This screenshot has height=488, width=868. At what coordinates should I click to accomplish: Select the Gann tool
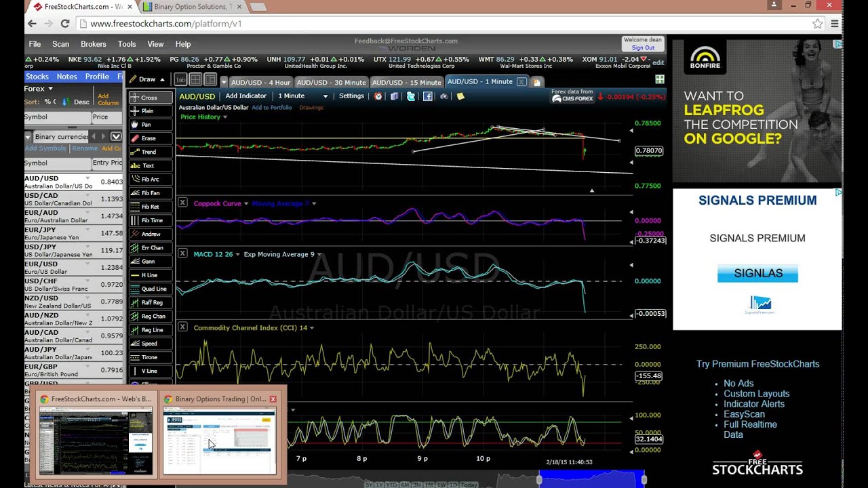[x=150, y=261]
